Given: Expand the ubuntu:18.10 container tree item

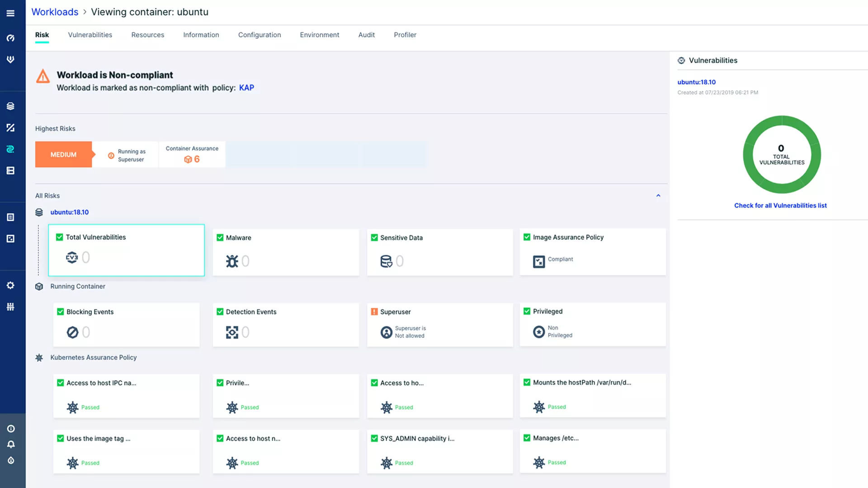Looking at the screenshot, I should tap(69, 212).
